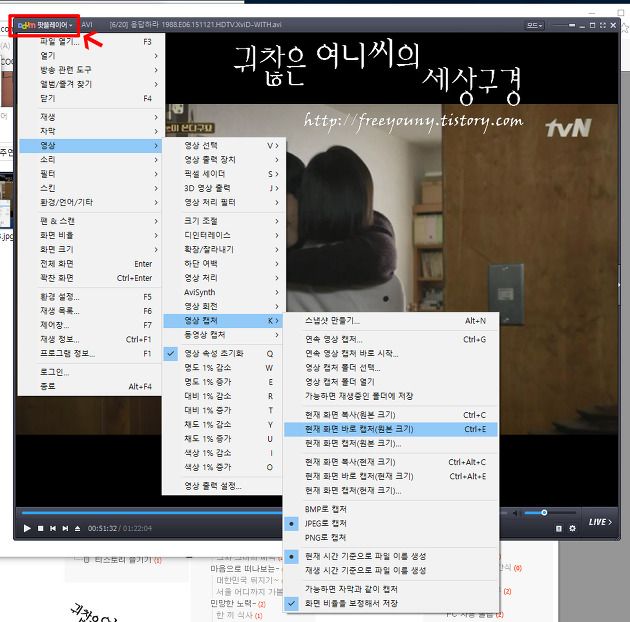Select 전체 화면 menu entry
The image size is (630, 622).
click(91, 264)
